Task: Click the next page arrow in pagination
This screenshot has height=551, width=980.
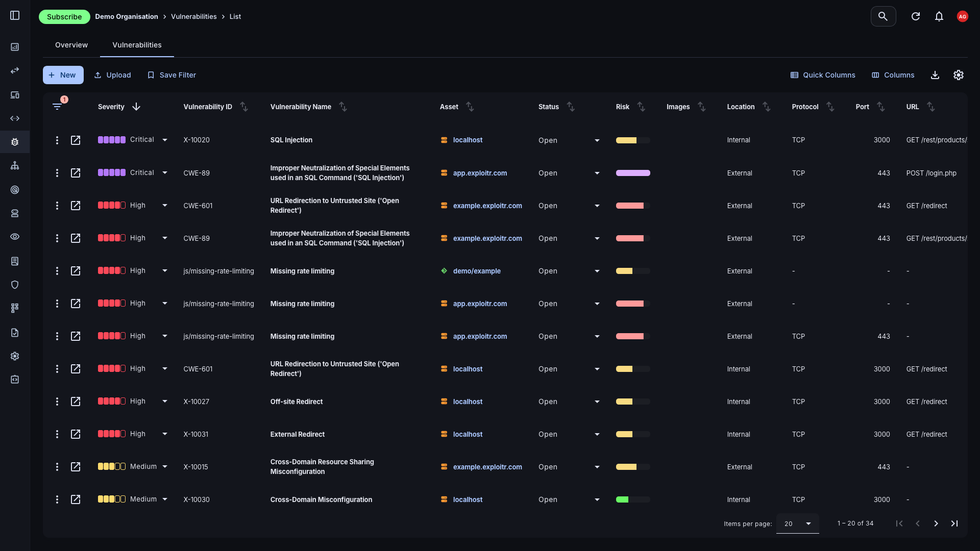Action: (x=936, y=523)
